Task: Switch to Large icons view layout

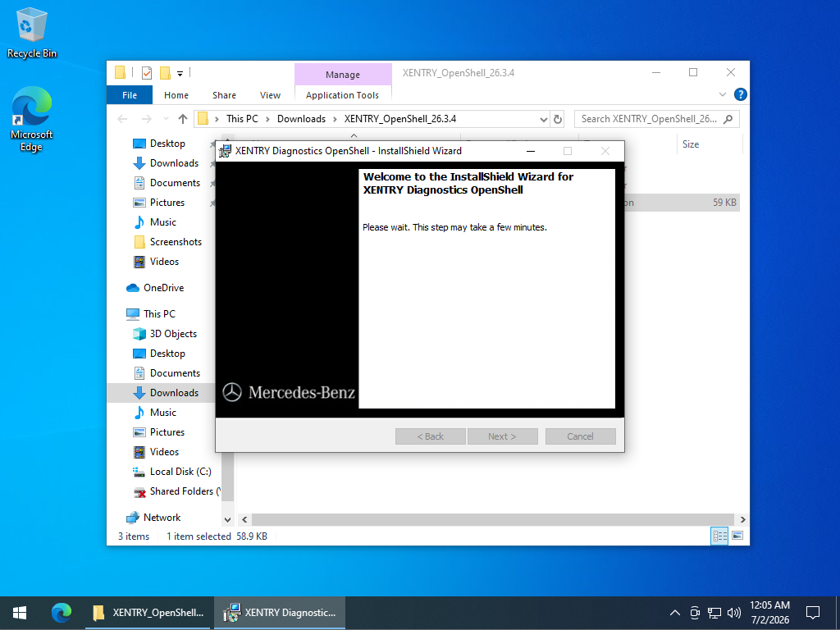Action: 737,536
